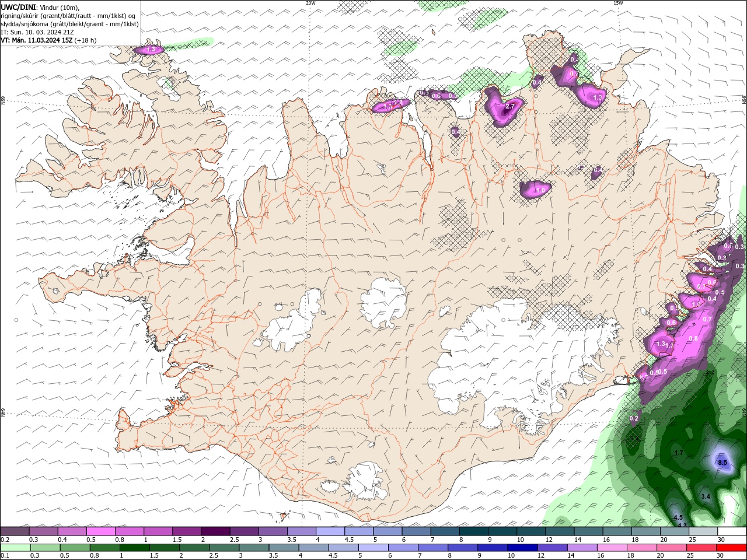Click the pink 16–18 swatch in the lower legend
This screenshot has height=560, width=747.
coord(612,548)
